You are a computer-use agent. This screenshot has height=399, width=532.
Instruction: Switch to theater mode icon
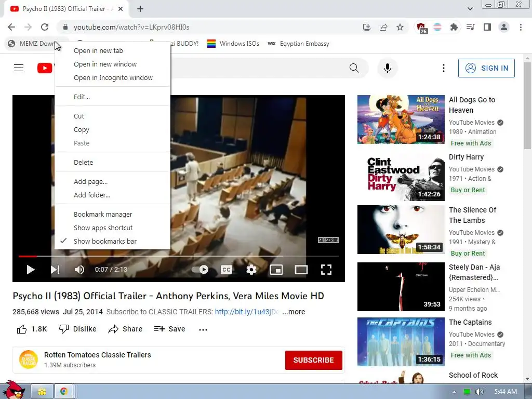click(301, 270)
